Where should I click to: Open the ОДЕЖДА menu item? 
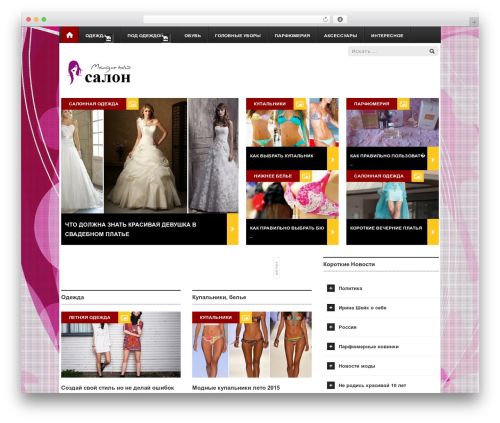[96, 35]
